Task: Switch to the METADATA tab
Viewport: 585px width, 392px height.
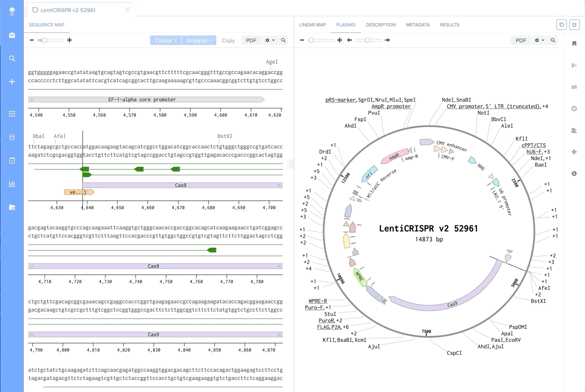Action: pos(418,25)
